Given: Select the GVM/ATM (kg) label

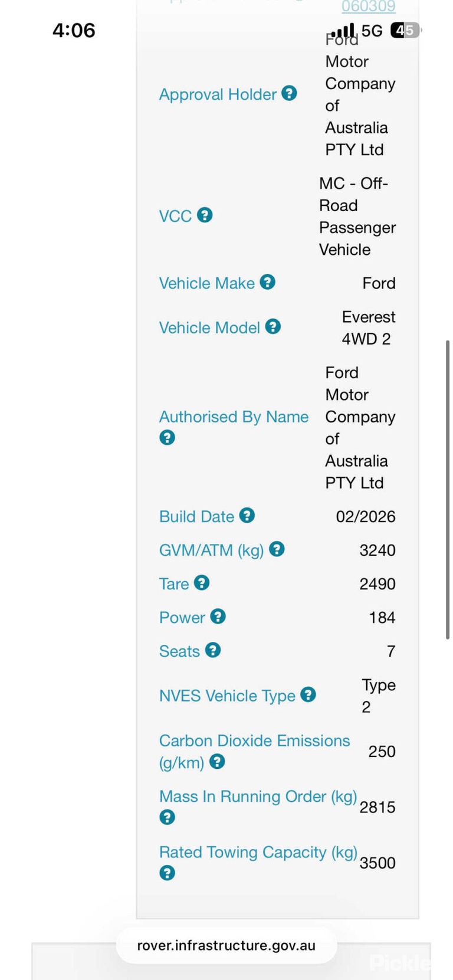Looking at the screenshot, I should (x=212, y=550).
